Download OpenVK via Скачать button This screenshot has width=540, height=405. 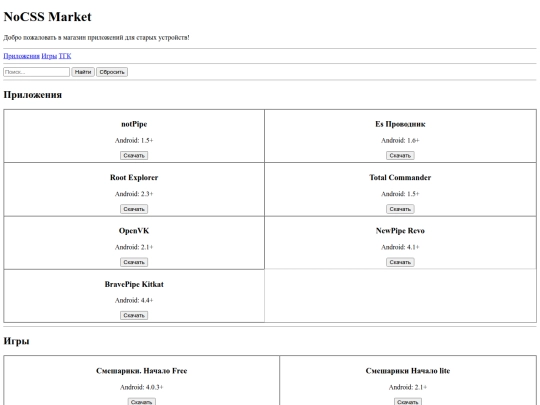pyautogui.click(x=134, y=262)
